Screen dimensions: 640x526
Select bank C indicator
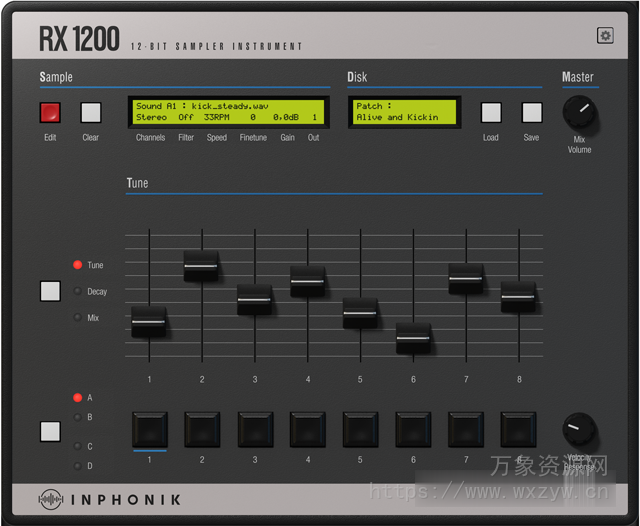78,446
